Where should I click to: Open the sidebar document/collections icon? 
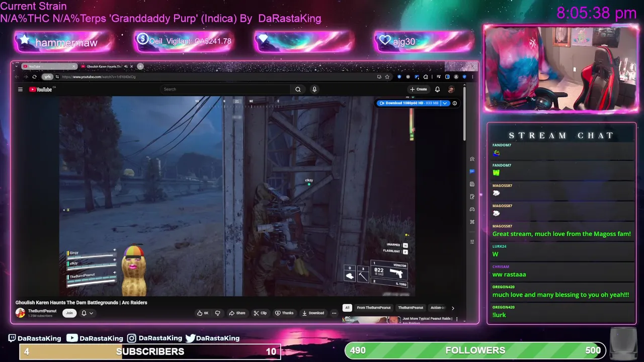(x=472, y=184)
